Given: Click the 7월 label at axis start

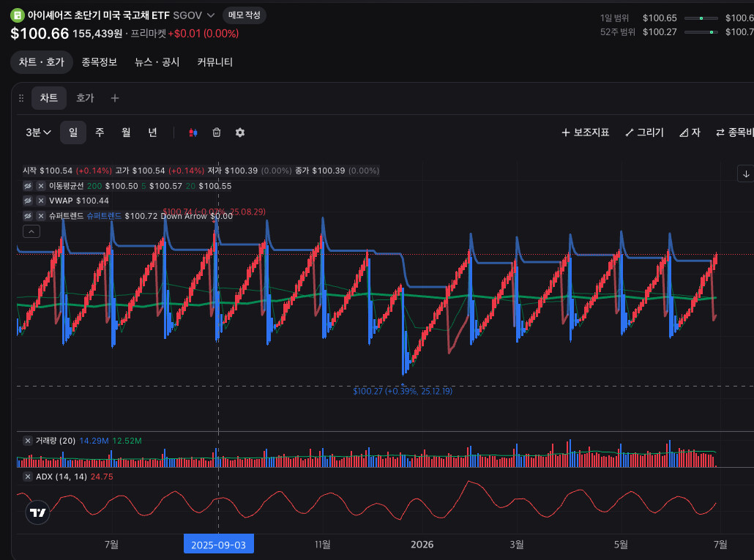Looking at the screenshot, I should coord(111,545).
